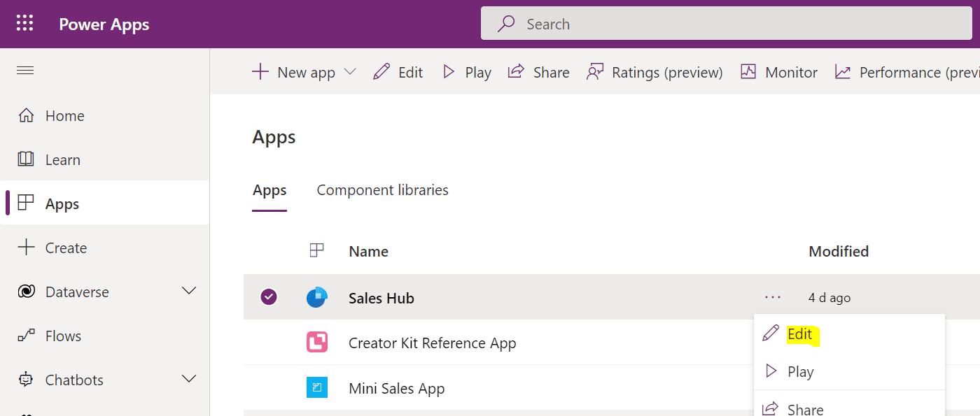Screen dimensions: 980x416
Task: Sort the list by the Modified column header
Action: (839, 251)
